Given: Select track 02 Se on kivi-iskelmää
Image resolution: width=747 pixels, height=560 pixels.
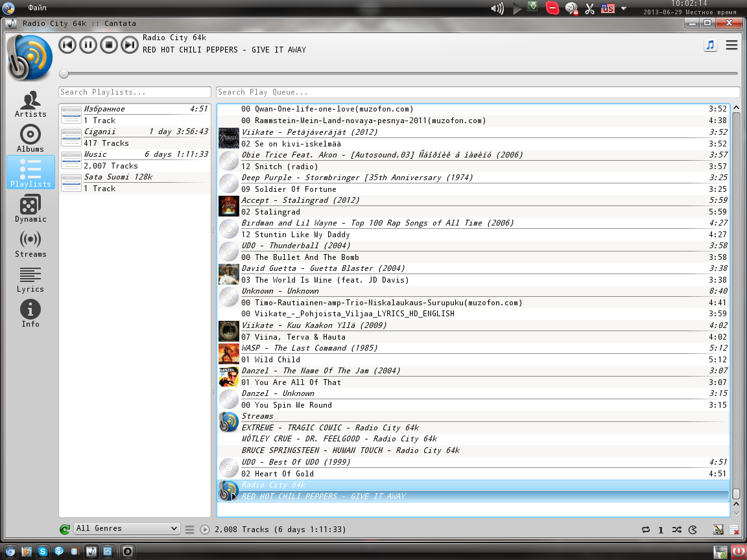Looking at the screenshot, I should [473, 144].
